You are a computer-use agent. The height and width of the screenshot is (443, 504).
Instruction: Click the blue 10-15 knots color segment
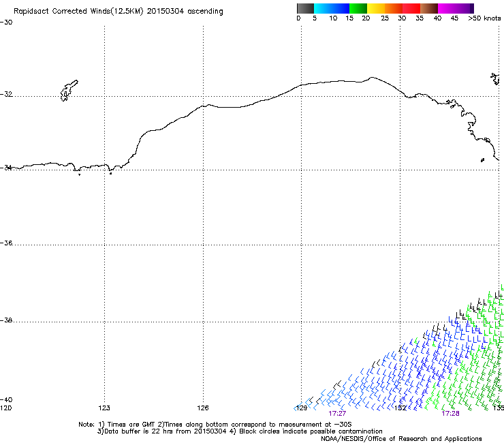pos(341,8)
